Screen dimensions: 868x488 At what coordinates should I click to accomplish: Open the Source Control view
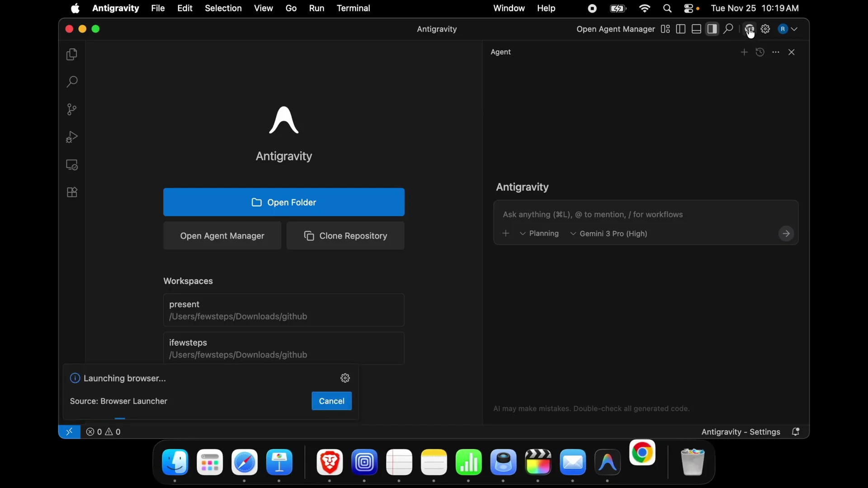coord(71,109)
